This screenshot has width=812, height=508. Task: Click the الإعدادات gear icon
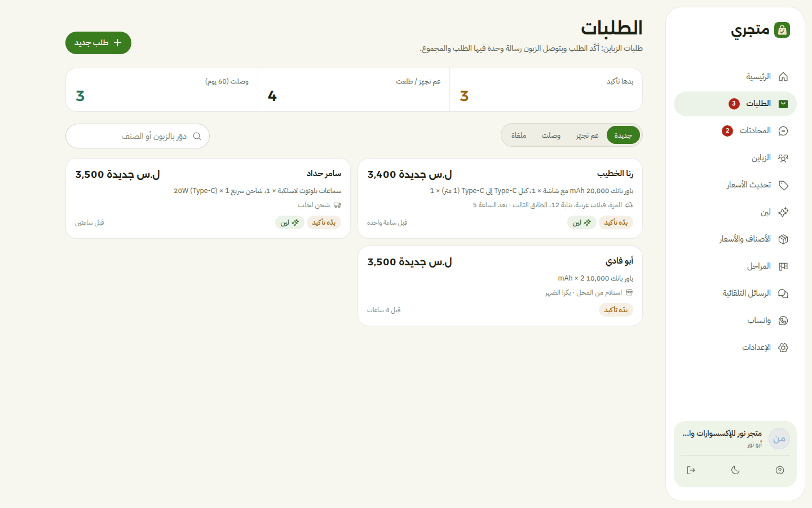[x=783, y=348]
